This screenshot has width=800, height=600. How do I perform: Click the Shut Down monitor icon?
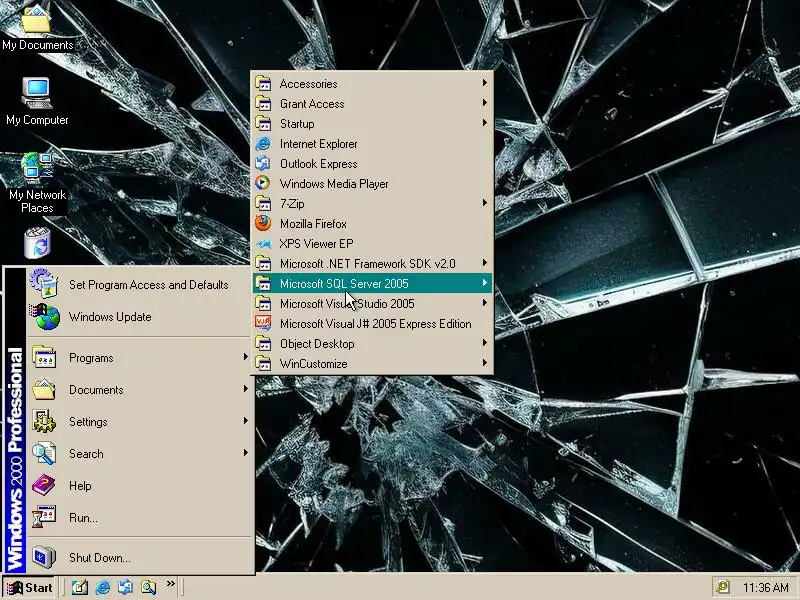44,557
